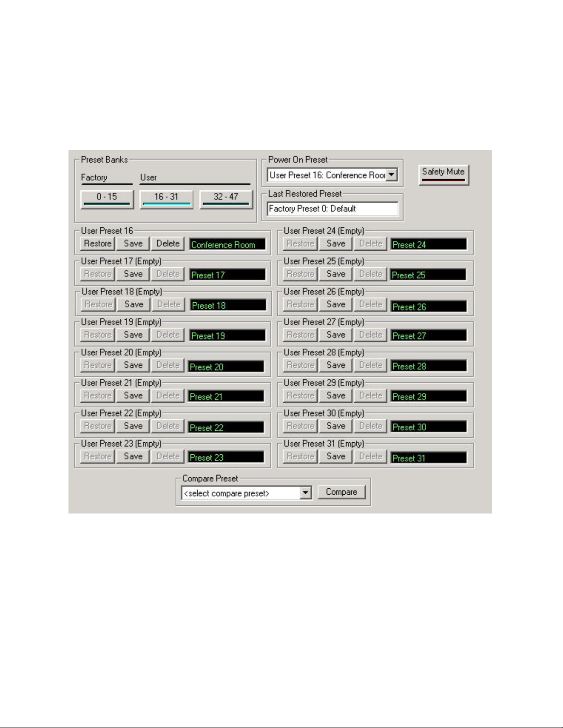Save to User Preset 20
Screen dimensions: 563x728
coord(133,365)
